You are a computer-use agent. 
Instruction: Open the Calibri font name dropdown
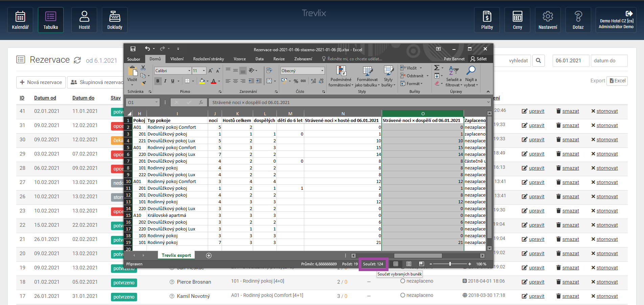pyautogui.click(x=189, y=70)
